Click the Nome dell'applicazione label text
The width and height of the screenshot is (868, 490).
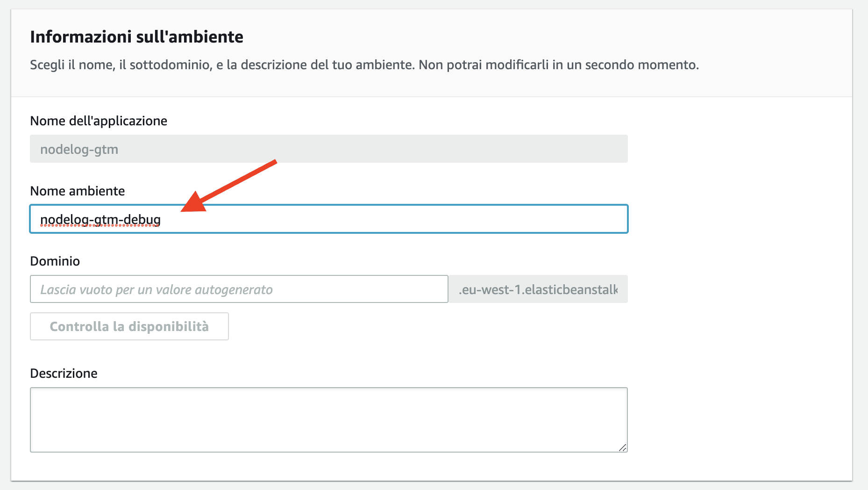tap(98, 120)
